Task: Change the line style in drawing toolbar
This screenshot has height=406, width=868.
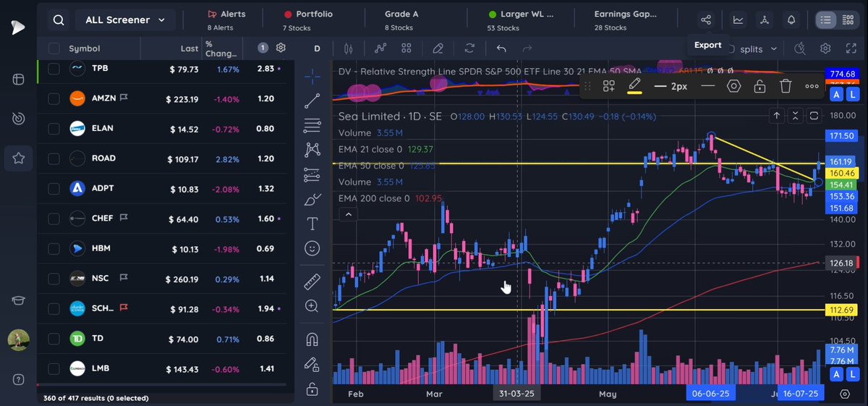Action: click(708, 86)
